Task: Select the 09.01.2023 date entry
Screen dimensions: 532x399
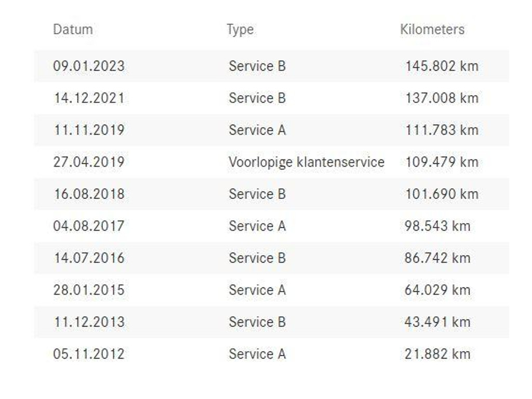Action: [x=89, y=66]
